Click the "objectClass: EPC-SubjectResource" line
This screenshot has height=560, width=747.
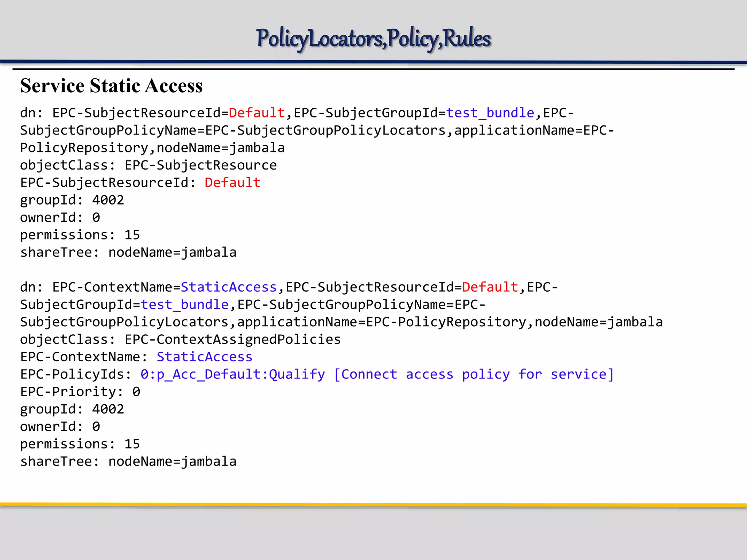(x=148, y=165)
